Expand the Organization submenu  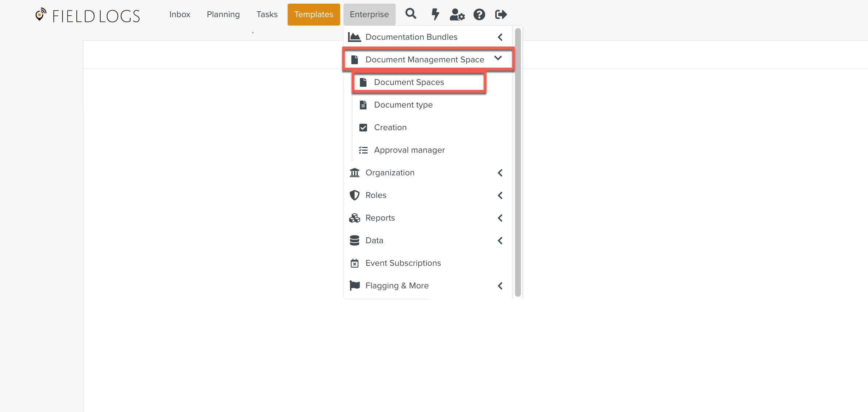point(500,173)
